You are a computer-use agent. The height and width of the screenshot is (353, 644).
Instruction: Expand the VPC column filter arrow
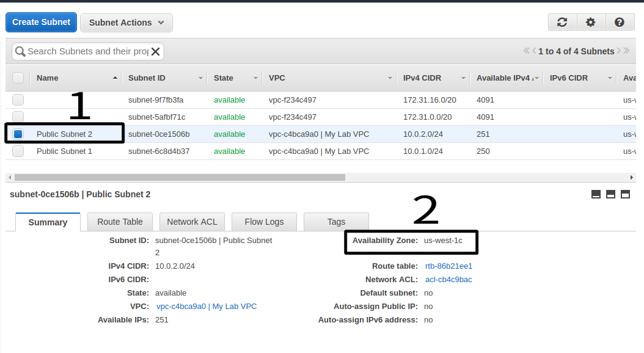click(x=390, y=79)
